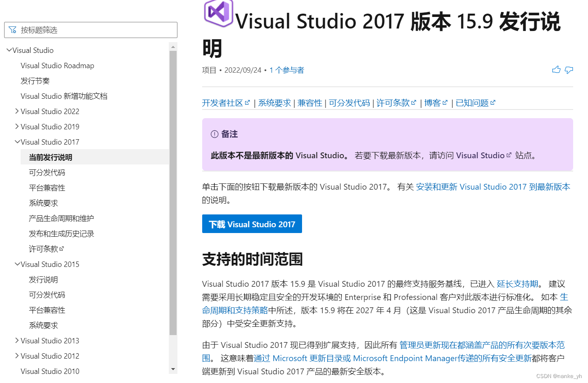This screenshot has width=588, height=383.
Task: Click the thumbs-up feedback icon
Action: pos(556,69)
